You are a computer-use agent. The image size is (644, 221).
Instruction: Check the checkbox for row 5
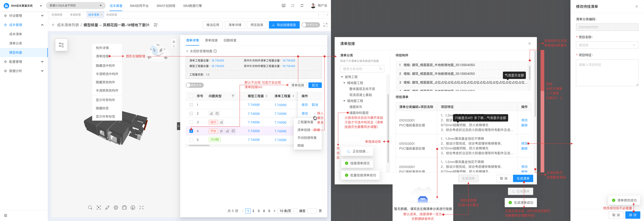(191, 140)
